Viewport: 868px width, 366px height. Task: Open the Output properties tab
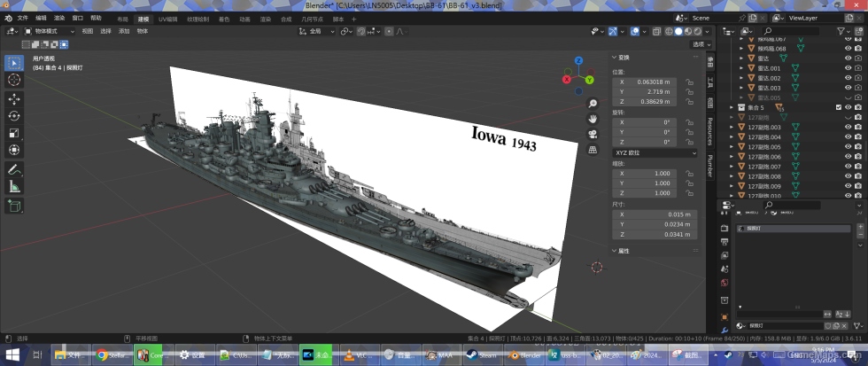click(725, 242)
